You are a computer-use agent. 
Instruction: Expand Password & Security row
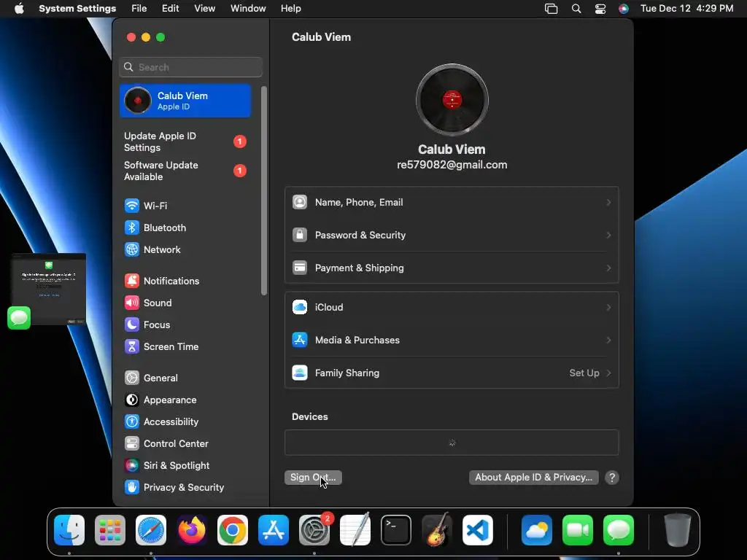(452, 236)
